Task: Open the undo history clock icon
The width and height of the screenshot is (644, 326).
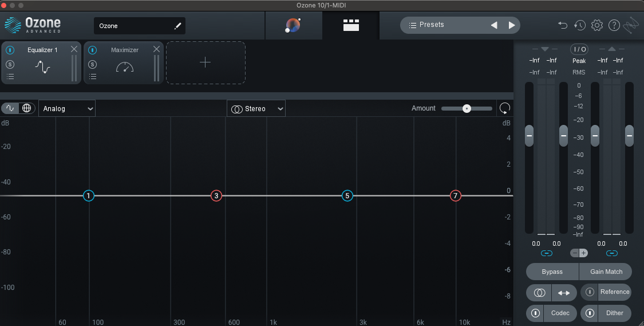Action: [x=580, y=25]
